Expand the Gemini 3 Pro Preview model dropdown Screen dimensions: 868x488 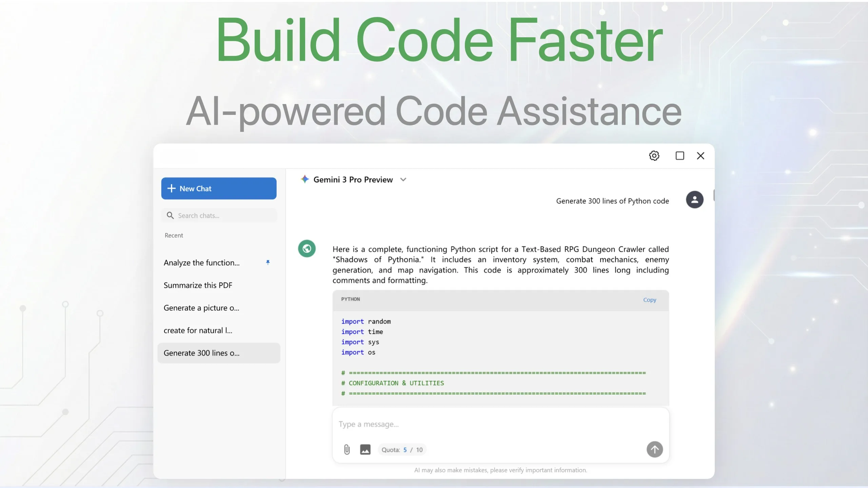pos(403,180)
